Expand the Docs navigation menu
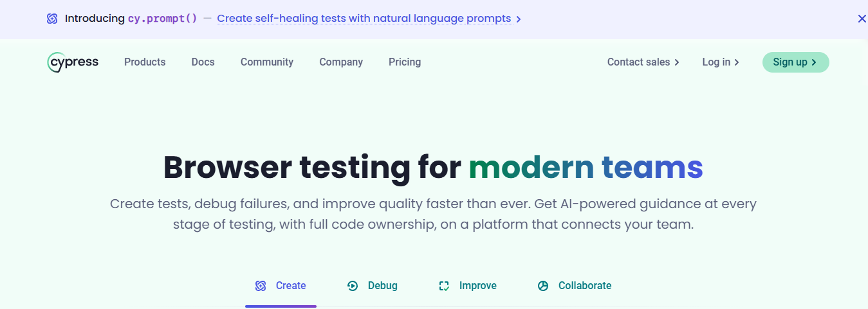The image size is (868, 309). point(203,62)
